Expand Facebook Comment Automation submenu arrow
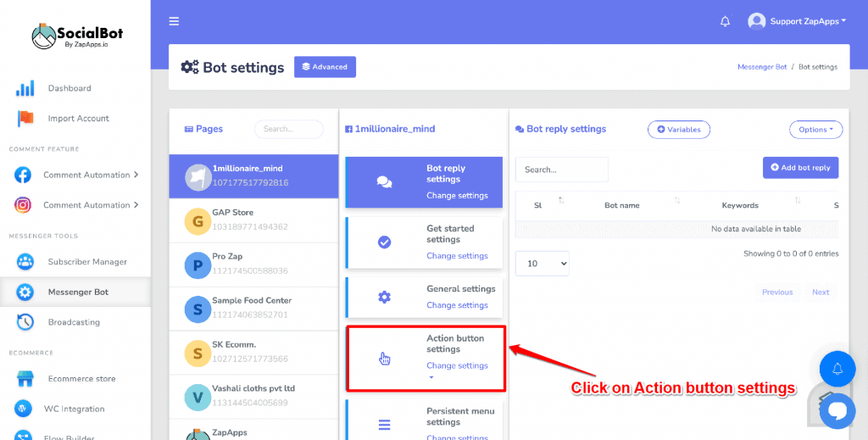The image size is (868, 440). (136, 175)
